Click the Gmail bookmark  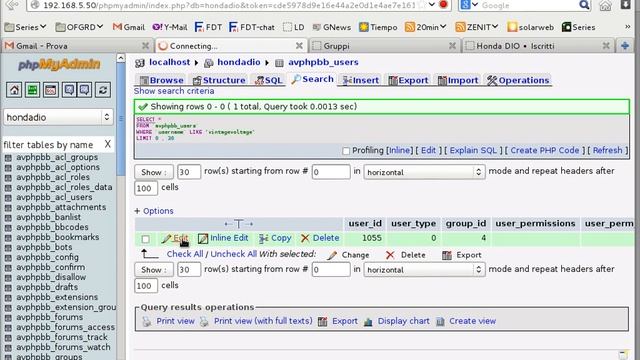129,27
